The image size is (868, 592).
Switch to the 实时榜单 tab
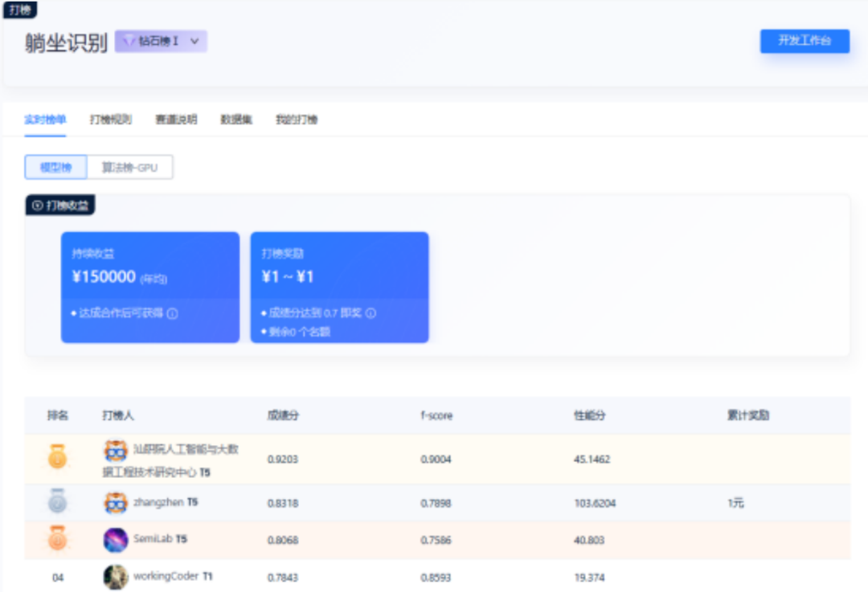45,120
